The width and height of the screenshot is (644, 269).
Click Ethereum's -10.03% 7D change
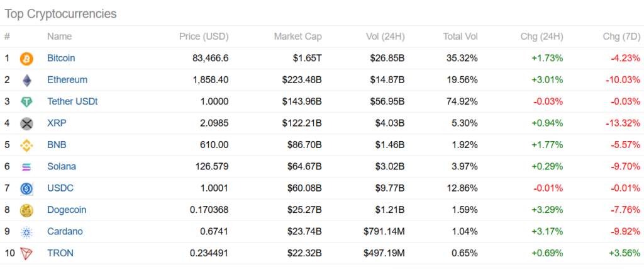[x=623, y=80]
